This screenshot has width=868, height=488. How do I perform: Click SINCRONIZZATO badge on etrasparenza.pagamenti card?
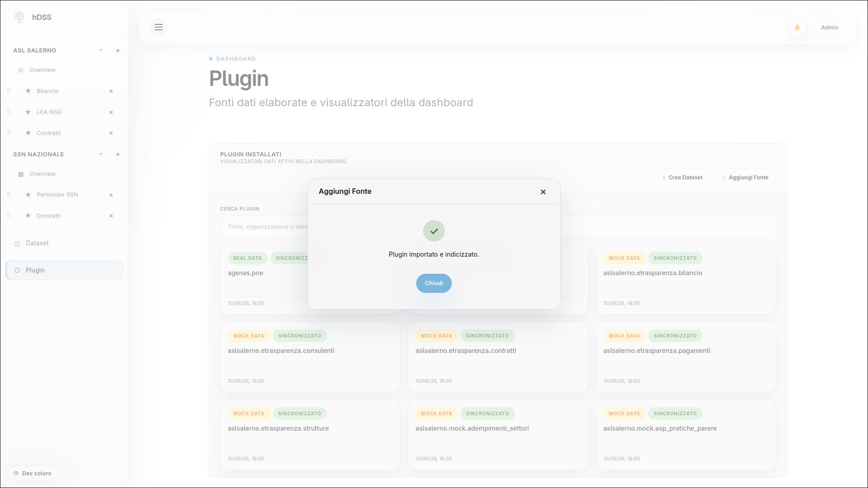(675, 336)
